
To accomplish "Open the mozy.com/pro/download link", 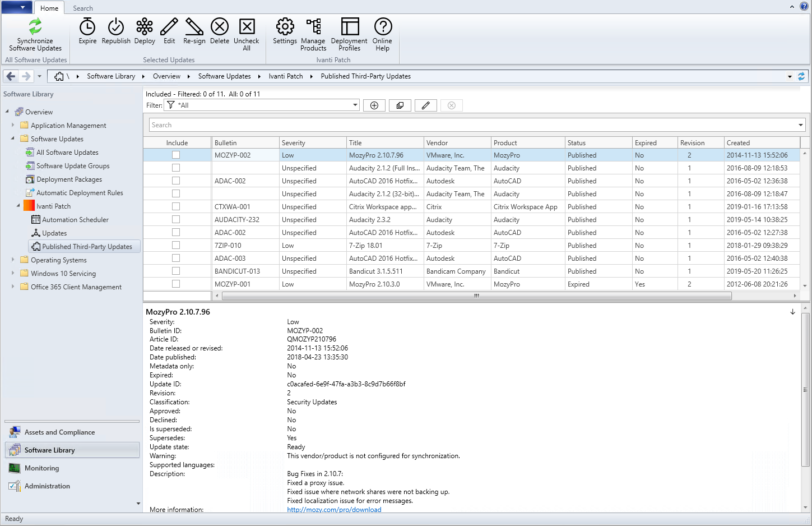I will pyautogui.click(x=334, y=510).
